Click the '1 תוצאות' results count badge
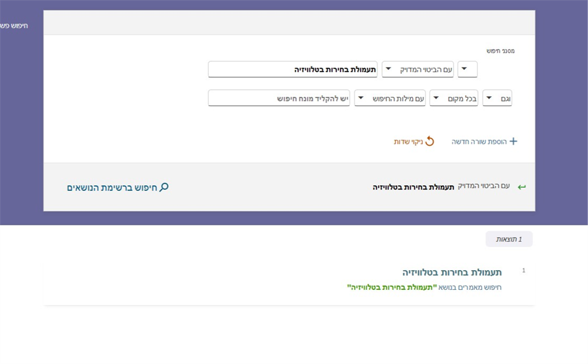The image size is (588, 364). 508,239
